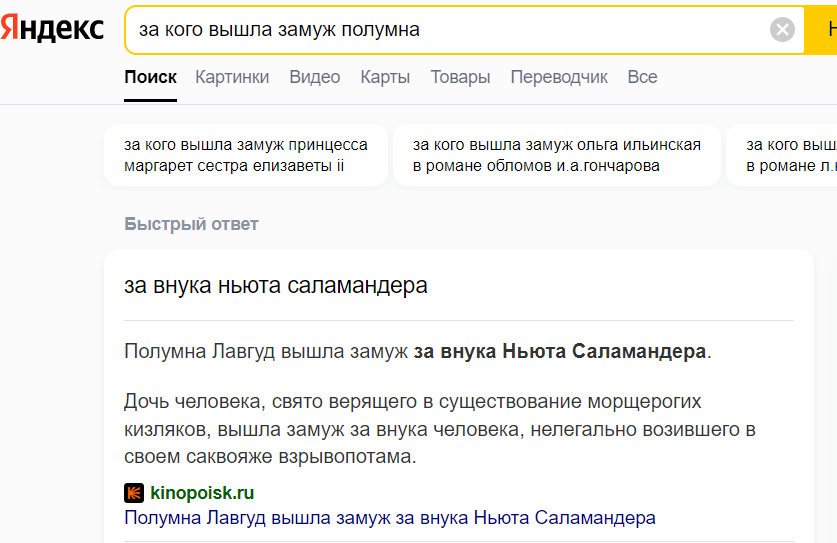Screen dimensions: 837x543
Task: Go to the Карты tab
Action: tap(385, 77)
